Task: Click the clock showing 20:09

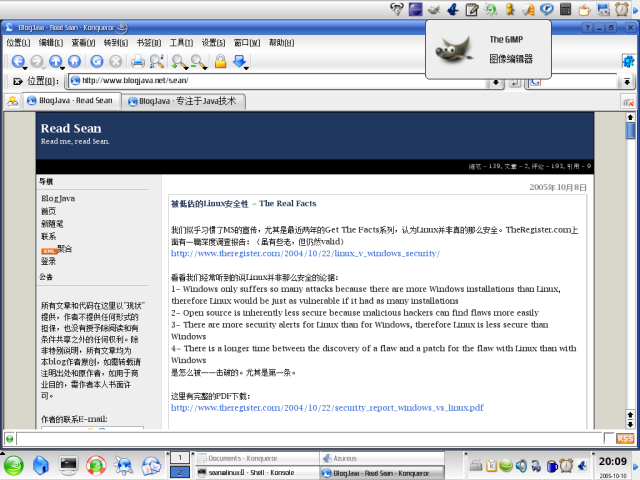Action: pyautogui.click(x=613, y=461)
